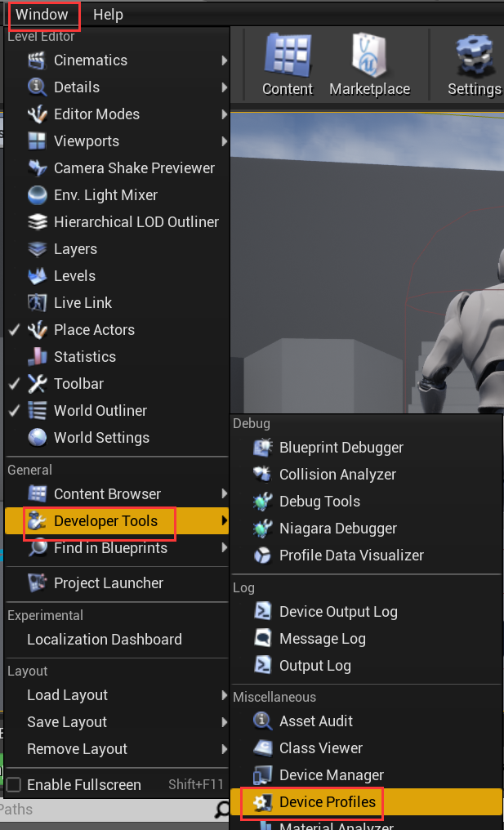Click the Message Log speech icon

(262, 639)
